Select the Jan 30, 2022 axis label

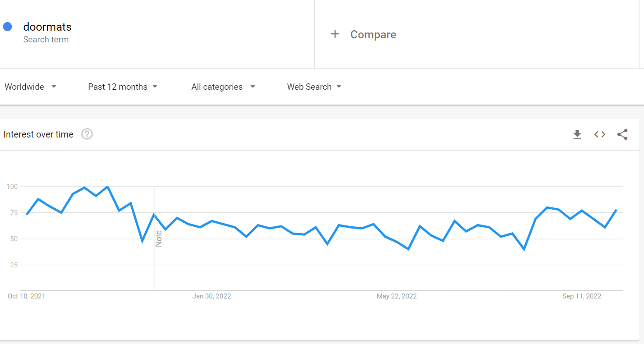tap(212, 296)
